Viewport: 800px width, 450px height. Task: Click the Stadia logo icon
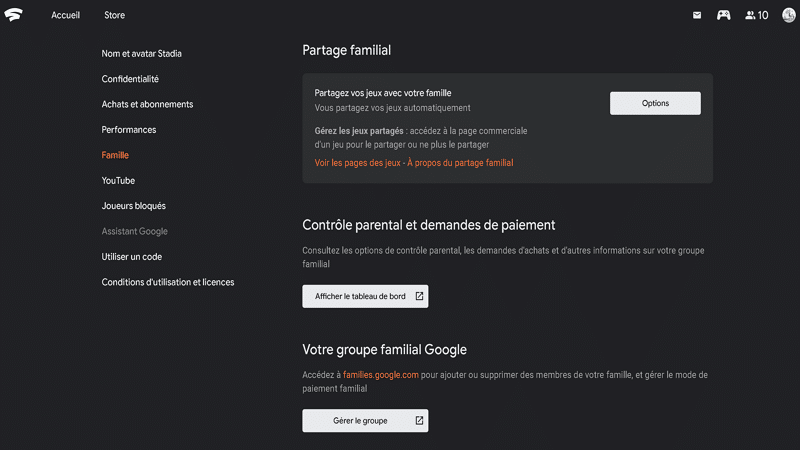[x=13, y=15]
